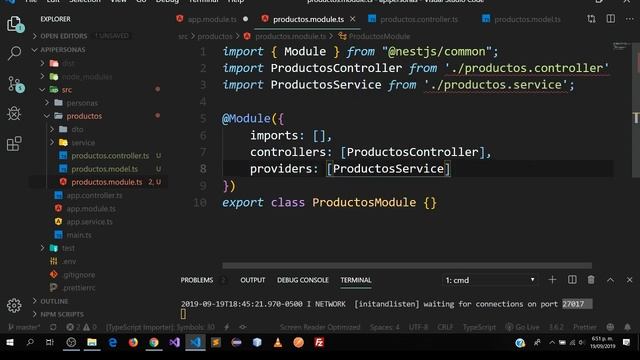
Task: Open the terminal selector dropdown 1: cmd
Action: pos(490,280)
